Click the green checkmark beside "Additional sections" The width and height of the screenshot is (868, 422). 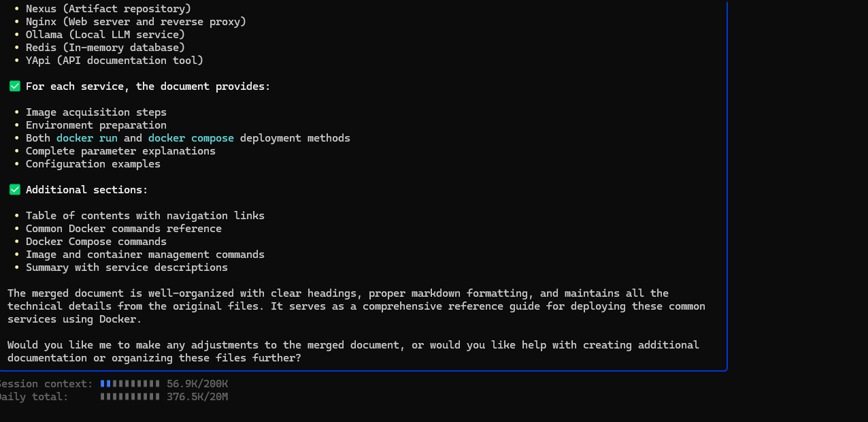tap(15, 190)
